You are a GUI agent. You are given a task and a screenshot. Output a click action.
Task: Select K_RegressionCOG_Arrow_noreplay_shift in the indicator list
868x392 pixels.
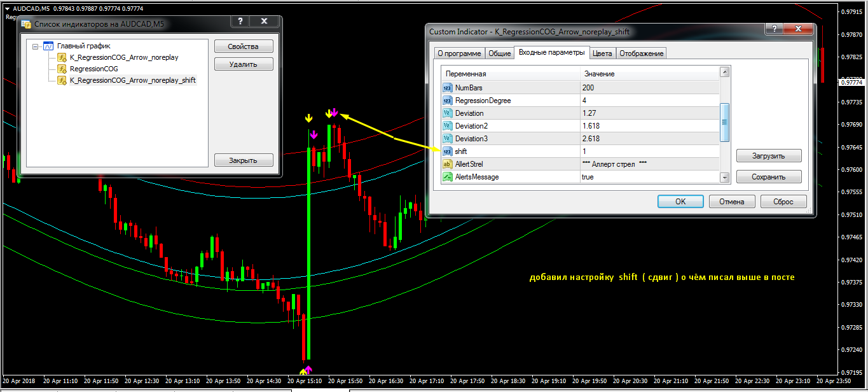click(132, 80)
